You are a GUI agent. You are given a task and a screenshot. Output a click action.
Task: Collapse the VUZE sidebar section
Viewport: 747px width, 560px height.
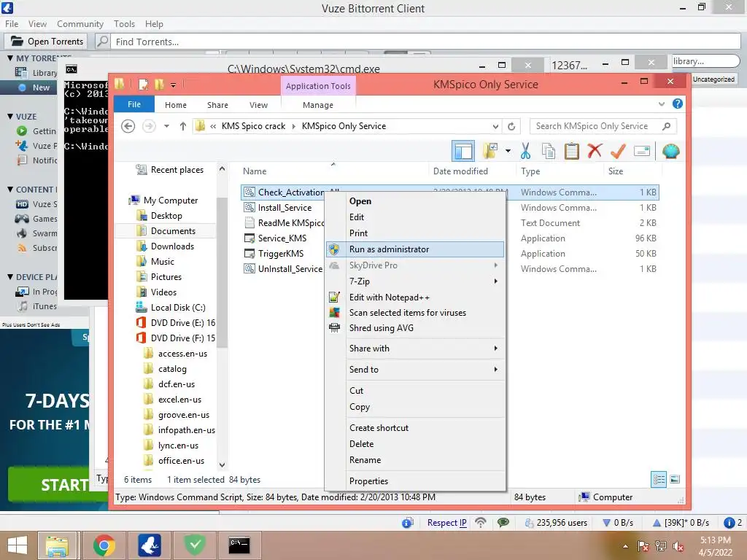coord(10,116)
